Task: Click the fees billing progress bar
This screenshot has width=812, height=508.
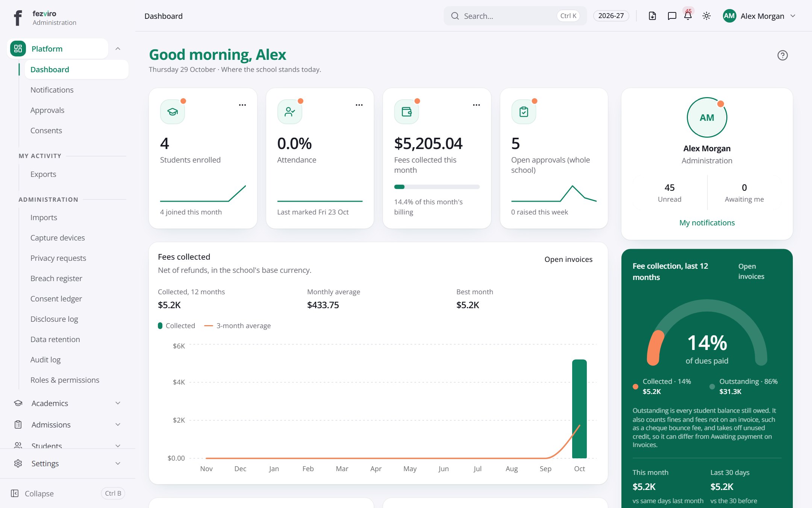Action: [x=437, y=187]
